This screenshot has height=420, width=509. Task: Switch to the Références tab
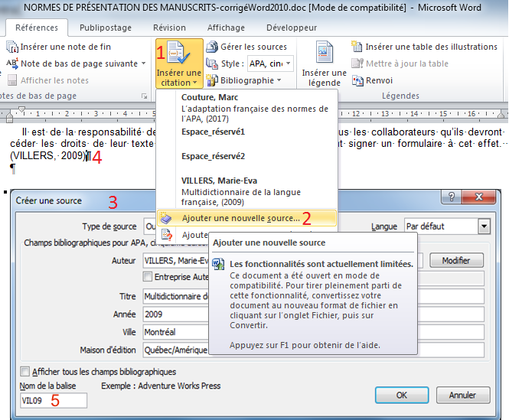(x=37, y=28)
